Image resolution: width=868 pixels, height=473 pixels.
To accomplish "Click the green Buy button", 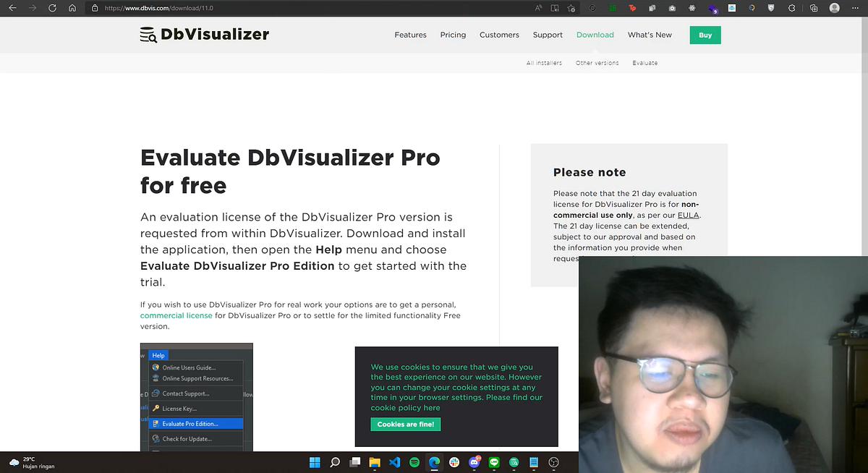I will tap(705, 35).
